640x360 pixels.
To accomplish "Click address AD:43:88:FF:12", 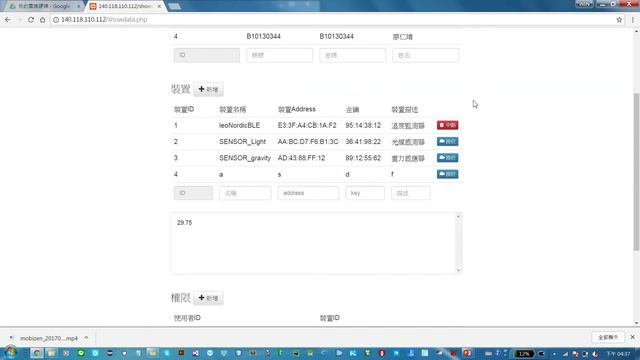I will pos(301,158).
